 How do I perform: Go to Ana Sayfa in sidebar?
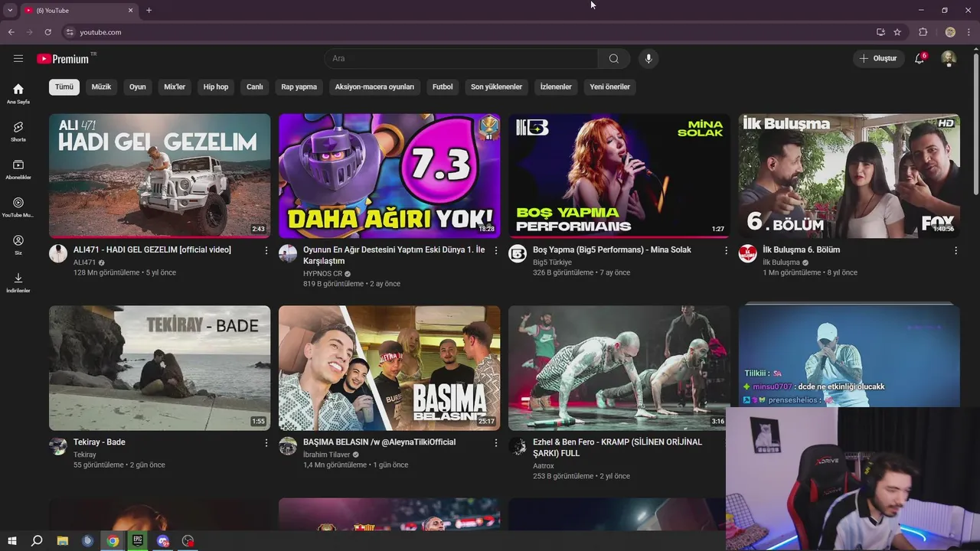click(x=18, y=93)
